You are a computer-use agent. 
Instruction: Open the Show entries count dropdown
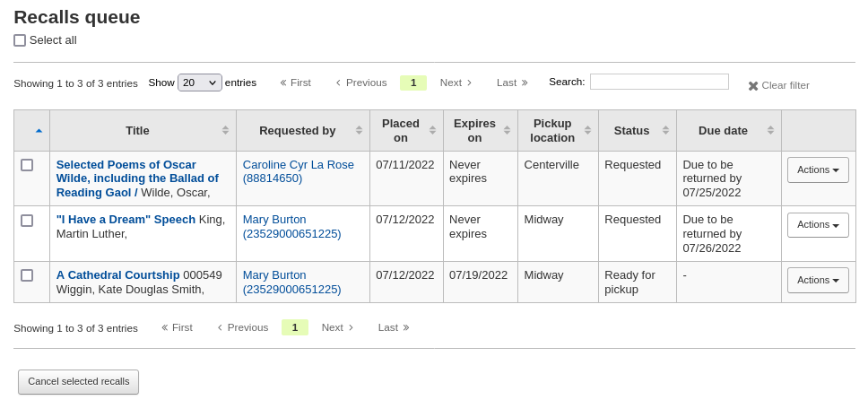coord(199,83)
